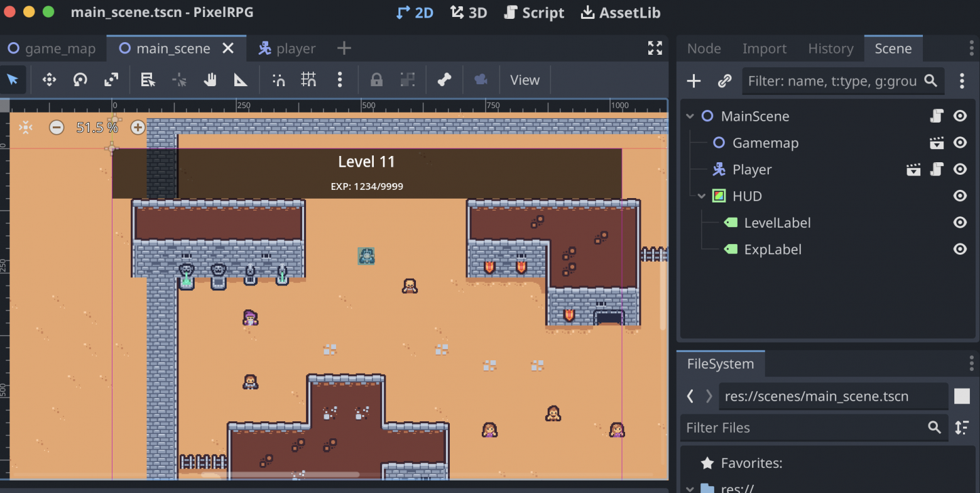Switch to the game_map scene tab
The image size is (980, 493).
coord(52,48)
